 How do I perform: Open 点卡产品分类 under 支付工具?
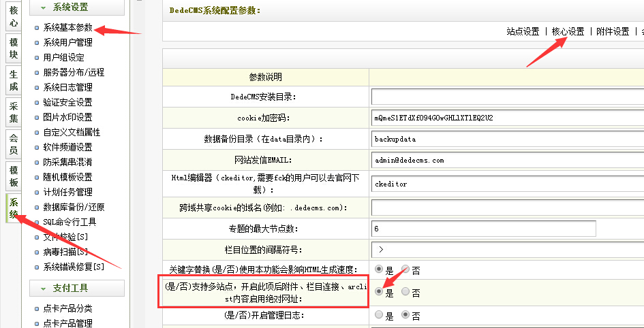(67, 309)
